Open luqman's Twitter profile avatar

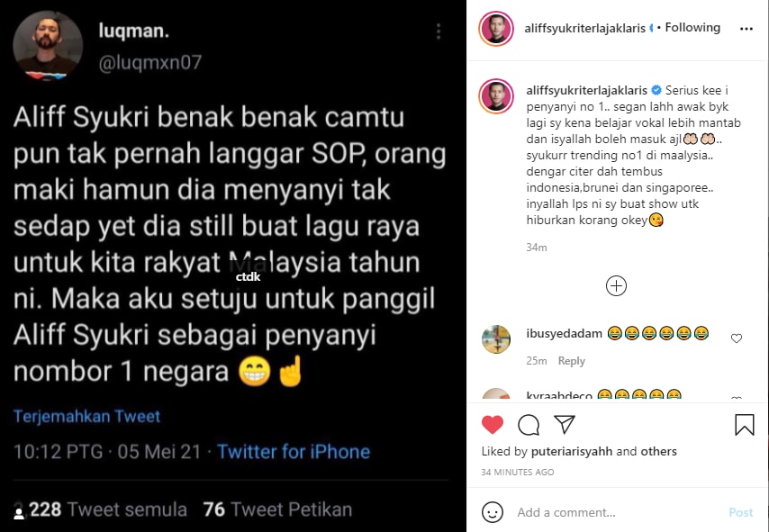coord(48,45)
